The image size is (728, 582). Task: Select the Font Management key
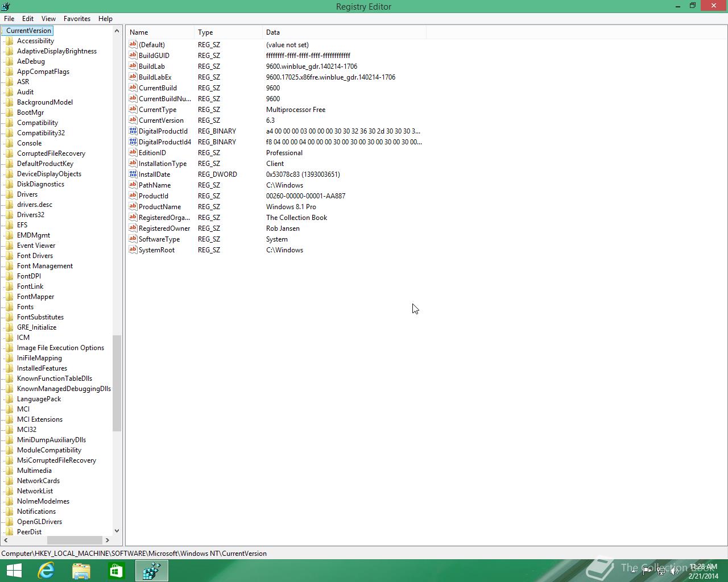[45, 266]
